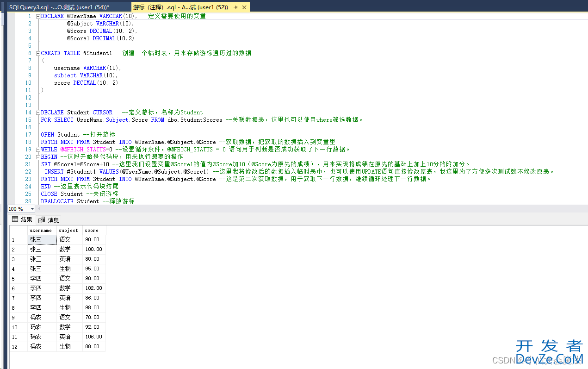Select the score cell 98.00
Screen dimensions: 588x369
tap(94, 307)
